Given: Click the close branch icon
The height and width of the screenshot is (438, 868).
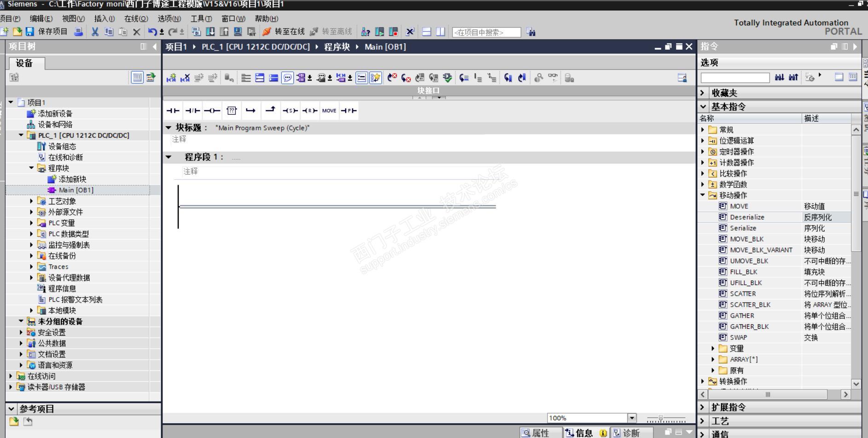Looking at the screenshot, I should 270,110.
